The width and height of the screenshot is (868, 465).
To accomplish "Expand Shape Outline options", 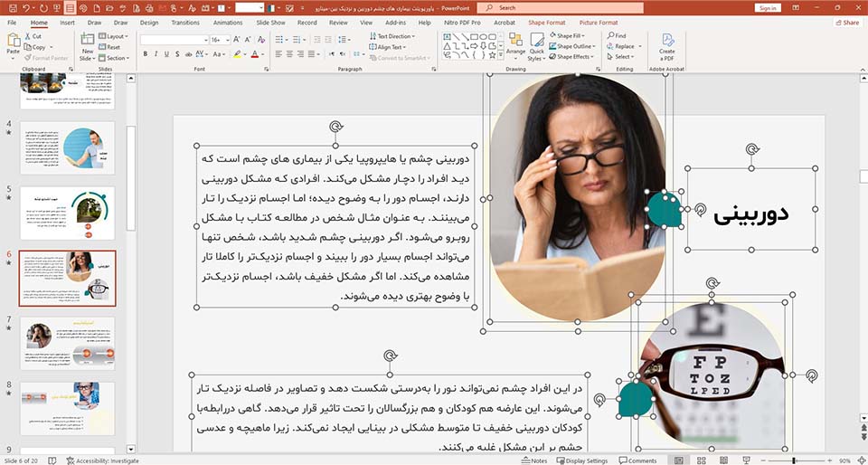I will pos(572,46).
